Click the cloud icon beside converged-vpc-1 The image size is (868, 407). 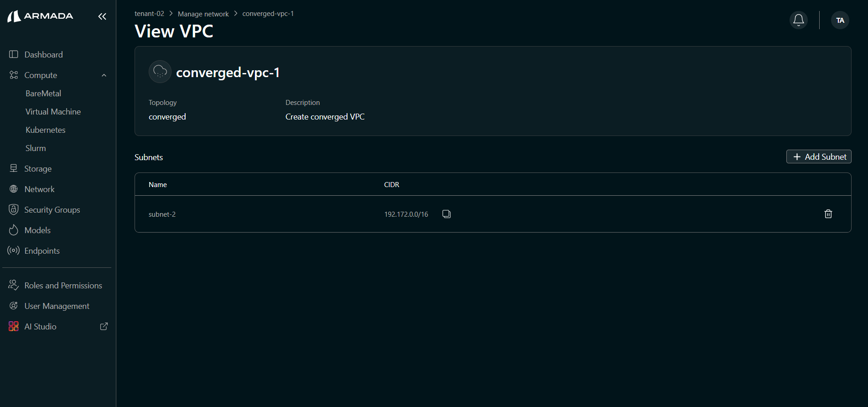coord(160,72)
